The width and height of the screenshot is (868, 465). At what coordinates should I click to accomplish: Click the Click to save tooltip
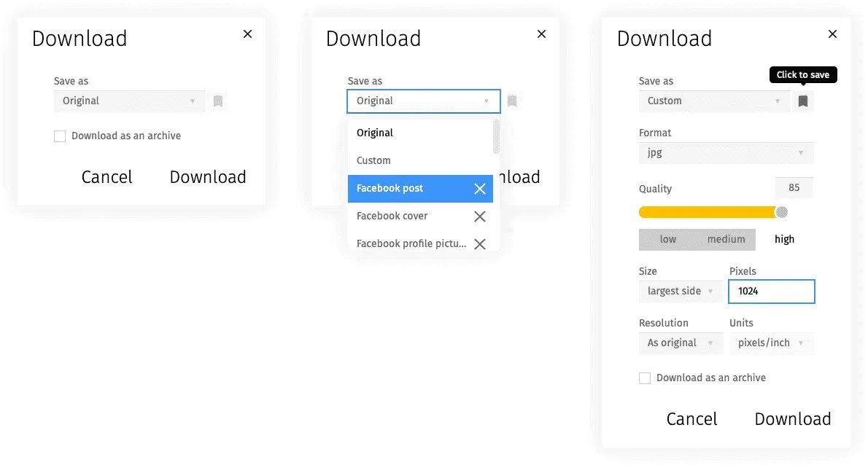coord(803,74)
